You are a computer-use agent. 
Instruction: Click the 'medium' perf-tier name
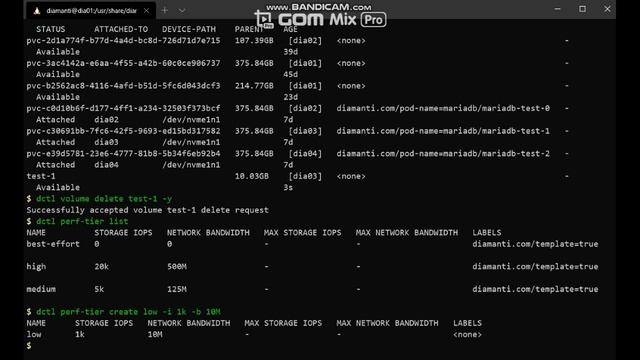(41, 289)
